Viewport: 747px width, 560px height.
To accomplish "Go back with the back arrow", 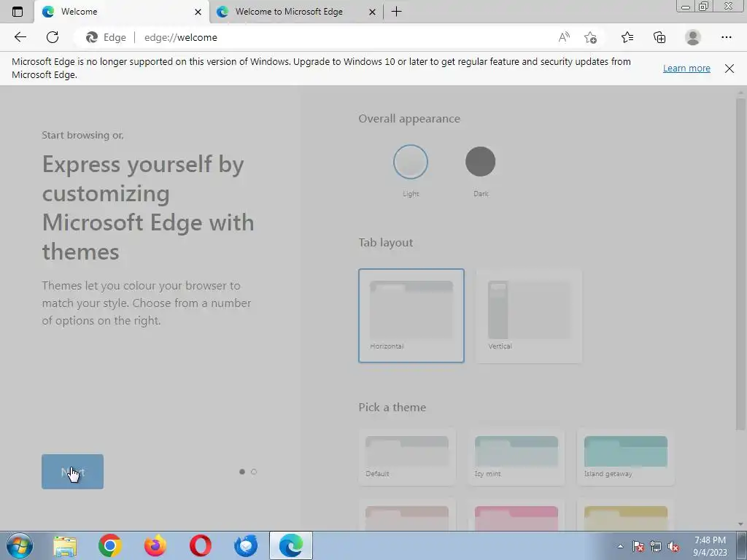I will [20, 37].
